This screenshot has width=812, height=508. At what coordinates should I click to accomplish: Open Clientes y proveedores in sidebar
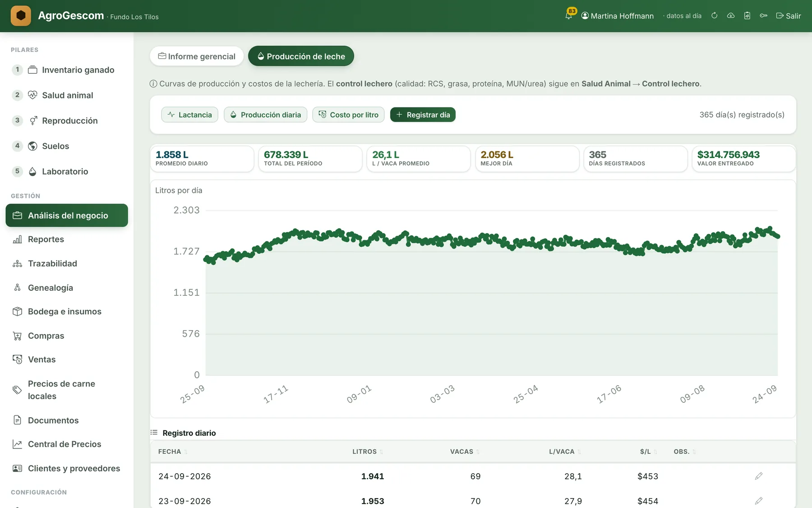coord(67,468)
